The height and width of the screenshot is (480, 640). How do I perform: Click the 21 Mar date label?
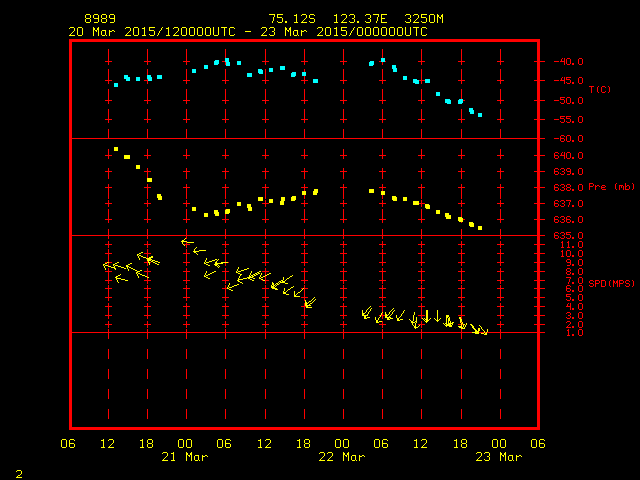185,457
